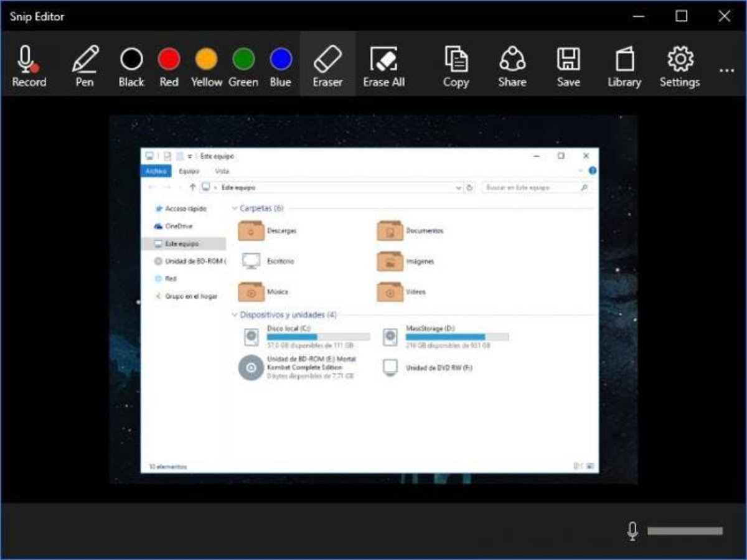Switch ink color to Blue

click(281, 66)
